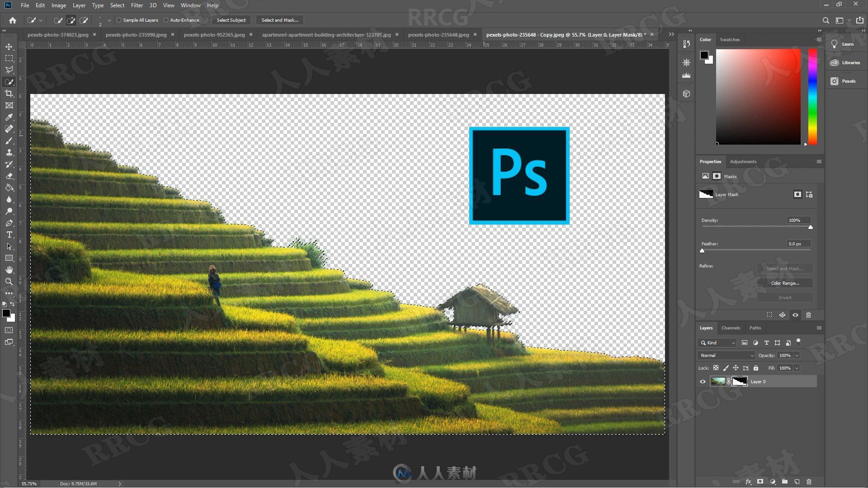868x488 pixels.
Task: Toggle Sample All Layers checkbox
Action: (118, 20)
